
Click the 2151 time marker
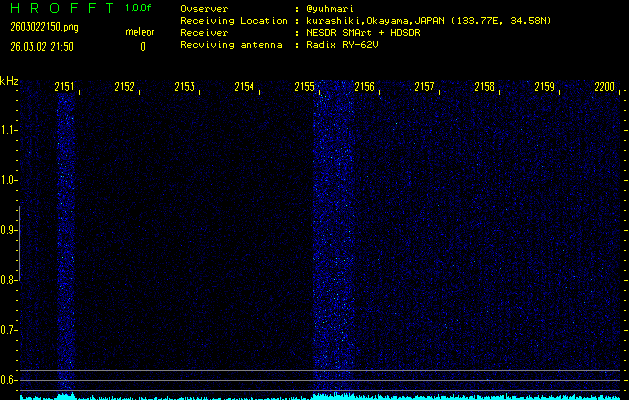[x=65, y=87]
